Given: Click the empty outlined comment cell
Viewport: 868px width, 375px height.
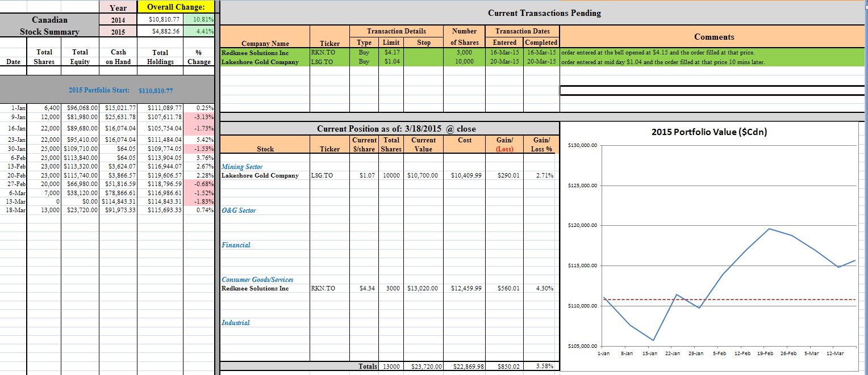Looking at the screenshot, I should point(713,91).
